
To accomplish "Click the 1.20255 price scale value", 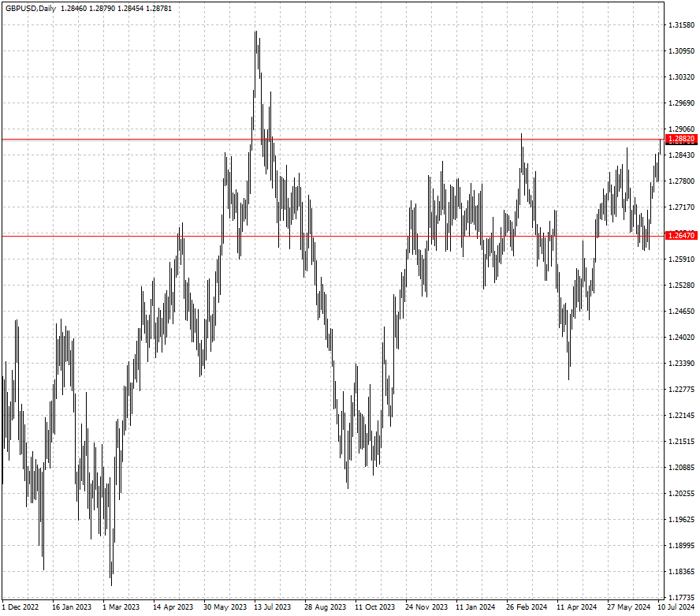I will (681, 493).
